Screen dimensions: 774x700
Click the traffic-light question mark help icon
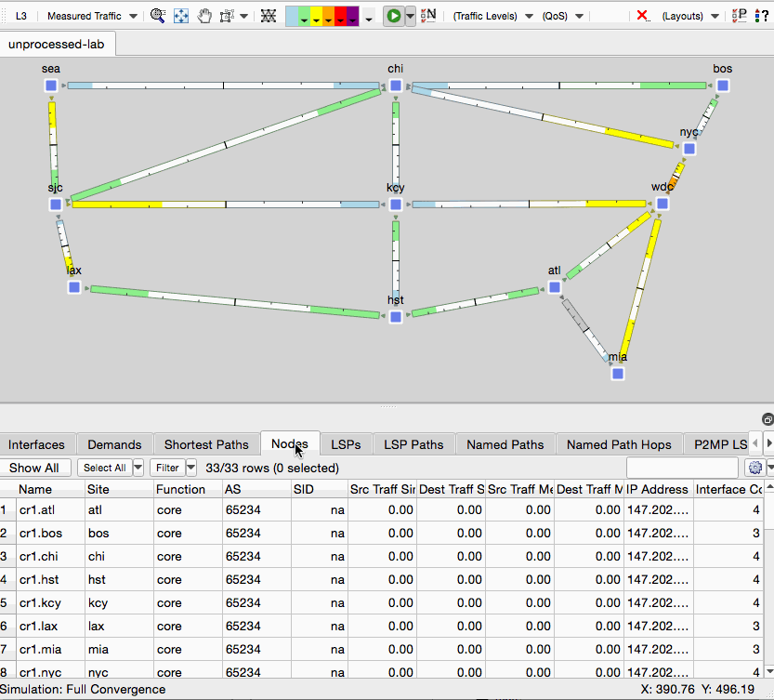762,16
